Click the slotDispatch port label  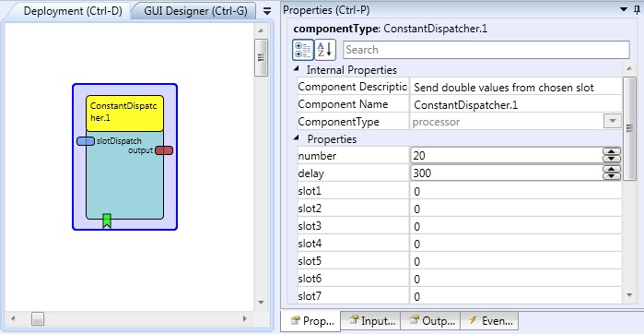pos(119,141)
